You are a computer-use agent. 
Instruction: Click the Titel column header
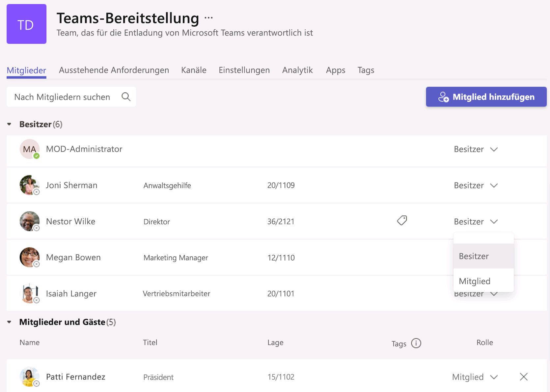click(x=150, y=343)
